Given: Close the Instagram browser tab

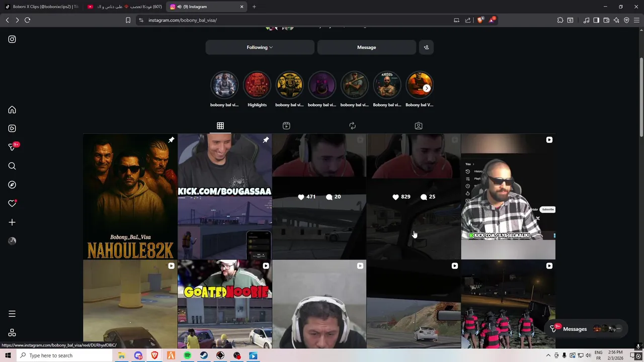Looking at the screenshot, I should click(x=242, y=7).
